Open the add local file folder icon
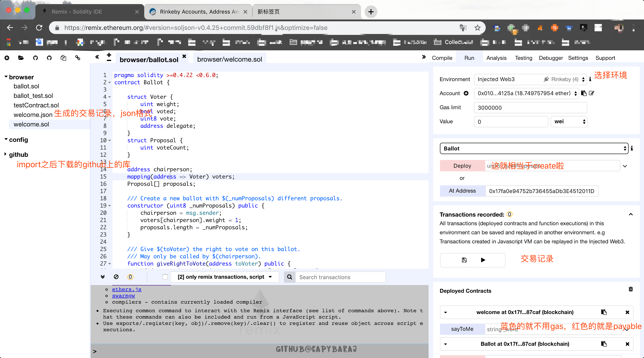This screenshot has width=644, height=358. 21,58
